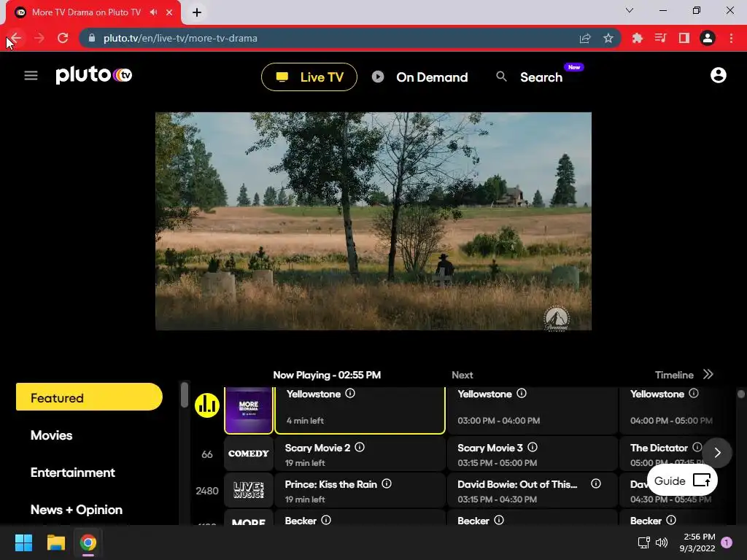Click the now-playing equalizer icon
747x560 pixels.
click(206, 405)
